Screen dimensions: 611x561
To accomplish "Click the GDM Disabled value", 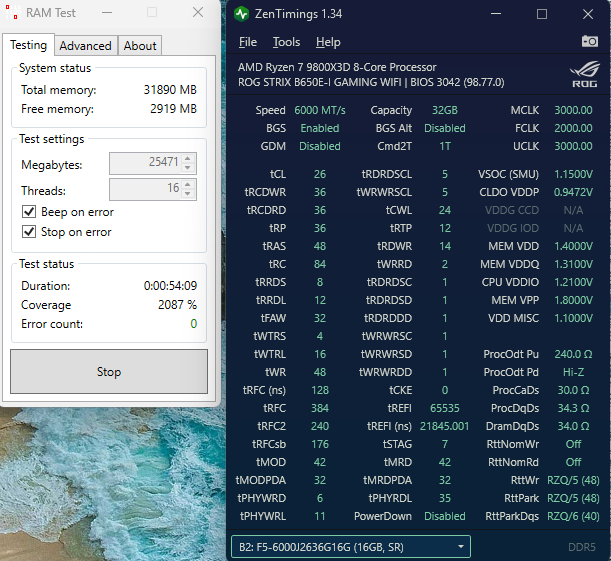I will 320,146.
